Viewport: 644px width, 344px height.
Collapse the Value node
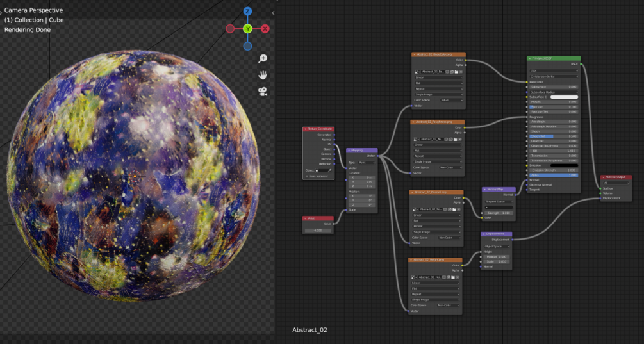pyautogui.click(x=305, y=218)
